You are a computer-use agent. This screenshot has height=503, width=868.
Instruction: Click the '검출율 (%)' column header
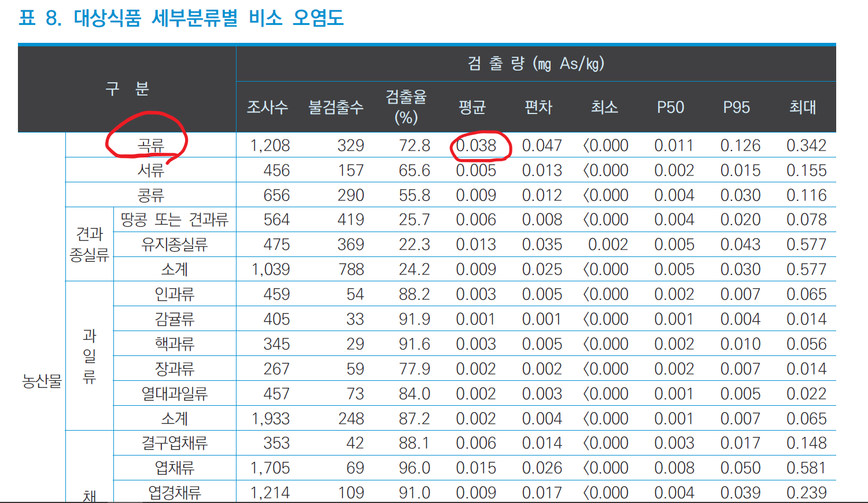click(x=407, y=107)
